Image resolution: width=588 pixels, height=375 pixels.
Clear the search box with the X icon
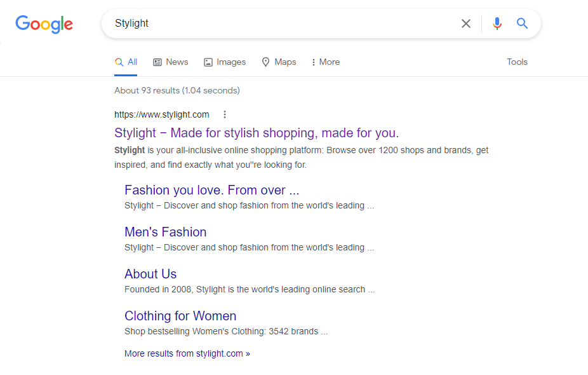point(465,24)
